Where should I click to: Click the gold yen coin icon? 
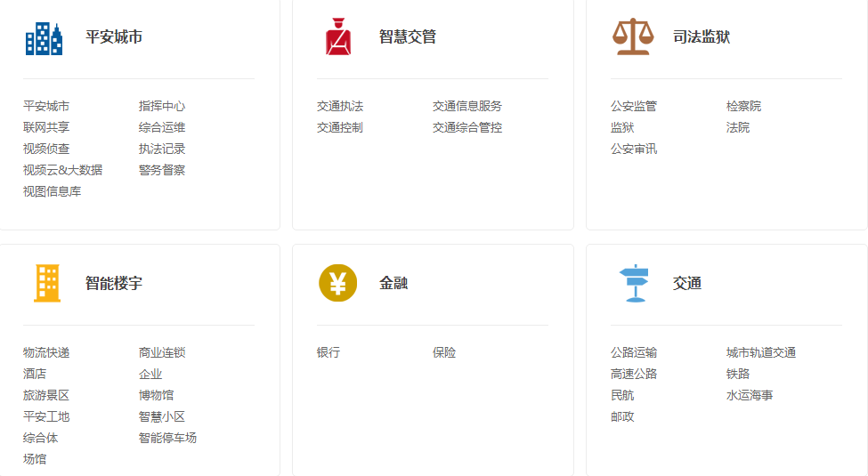click(x=337, y=283)
